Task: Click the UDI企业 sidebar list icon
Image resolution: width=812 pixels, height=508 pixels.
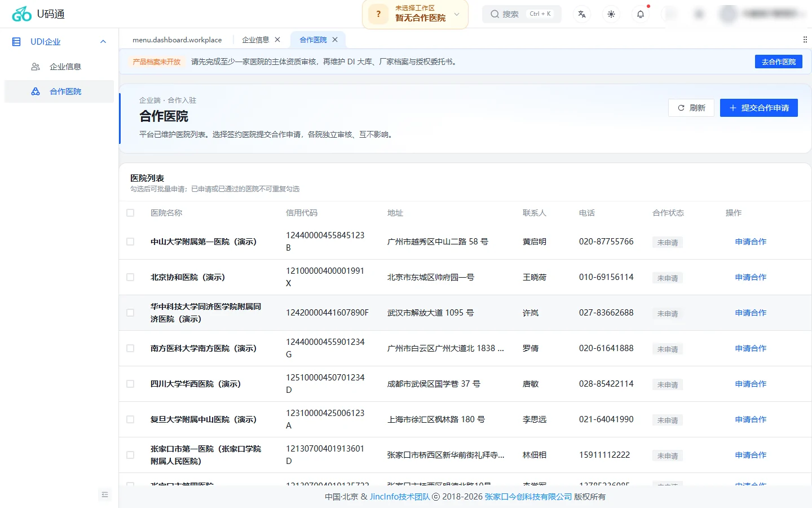Action: (16, 42)
